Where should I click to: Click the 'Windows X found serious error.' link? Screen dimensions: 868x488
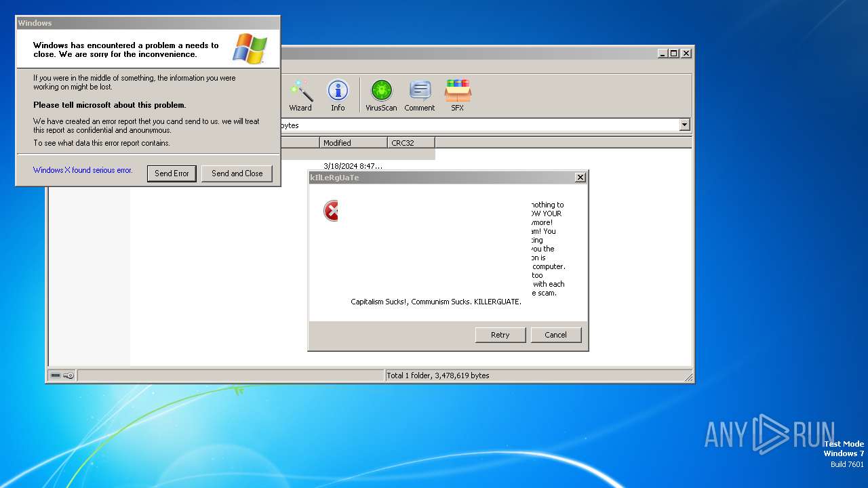(83, 170)
